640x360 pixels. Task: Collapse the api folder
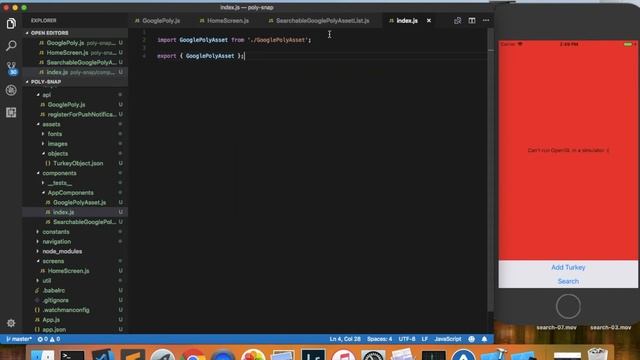click(x=47, y=95)
